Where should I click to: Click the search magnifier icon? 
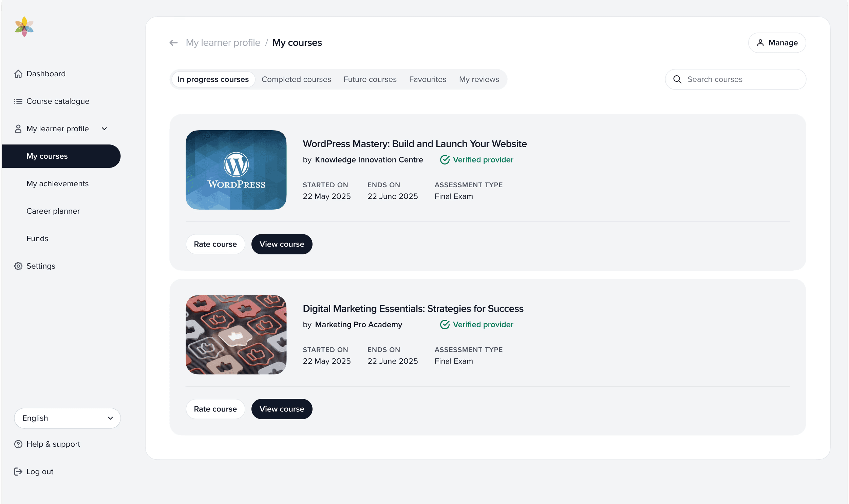click(x=677, y=79)
